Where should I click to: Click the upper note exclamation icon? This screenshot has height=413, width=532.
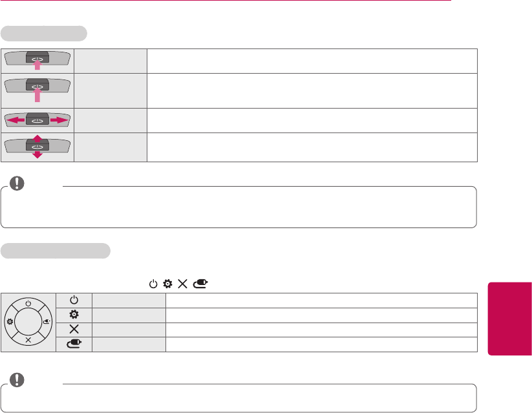tap(17, 184)
